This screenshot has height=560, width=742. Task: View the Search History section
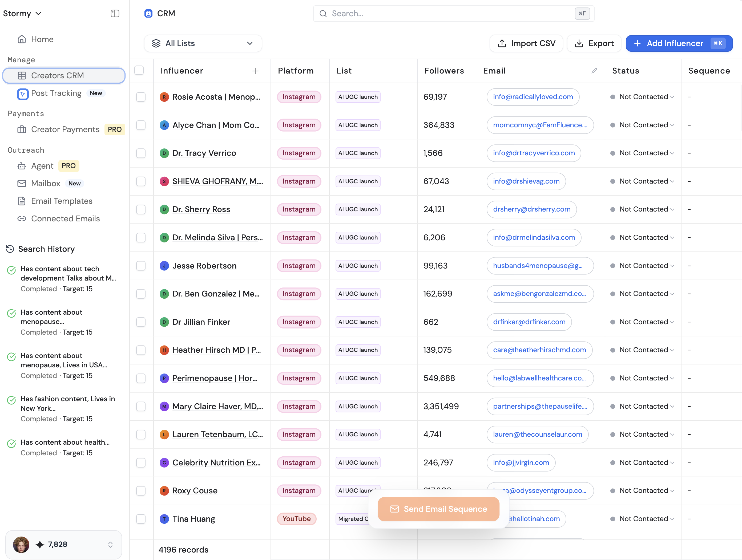coord(46,249)
